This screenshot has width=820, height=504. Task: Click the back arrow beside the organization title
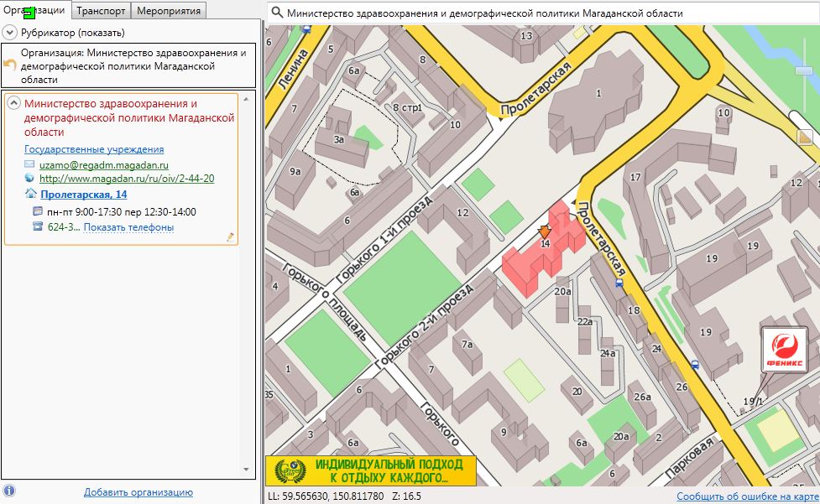(x=11, y=65)
